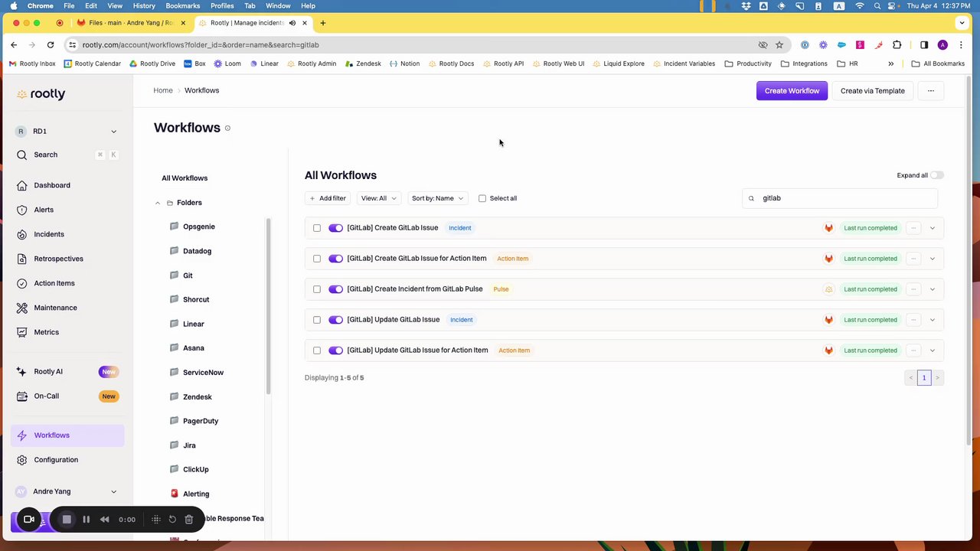
Task: Click in the gitlab search field
Action: 840,198
